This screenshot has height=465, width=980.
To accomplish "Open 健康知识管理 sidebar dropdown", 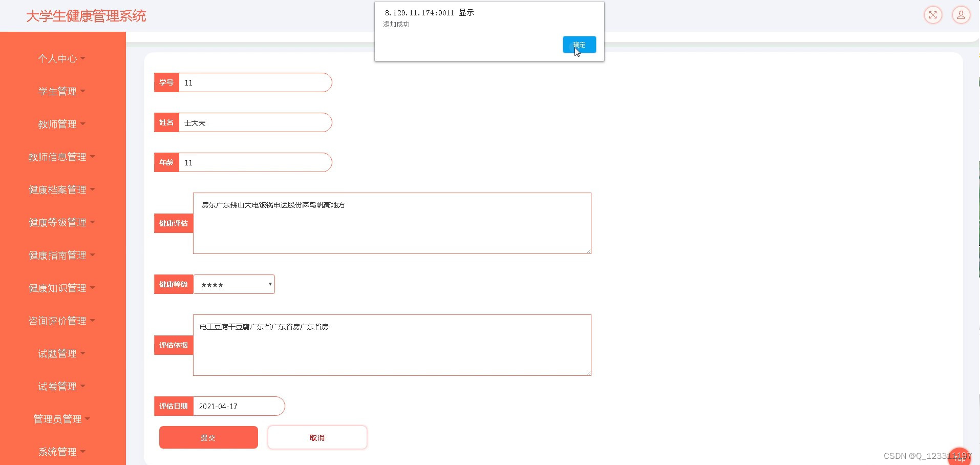I will tap(62, 288).
